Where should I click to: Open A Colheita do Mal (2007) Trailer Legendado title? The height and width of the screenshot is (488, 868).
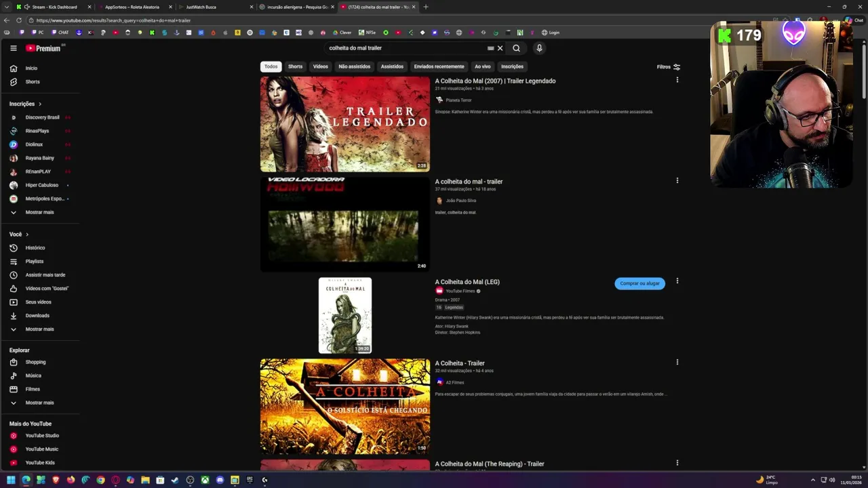[x=495, y=81]
